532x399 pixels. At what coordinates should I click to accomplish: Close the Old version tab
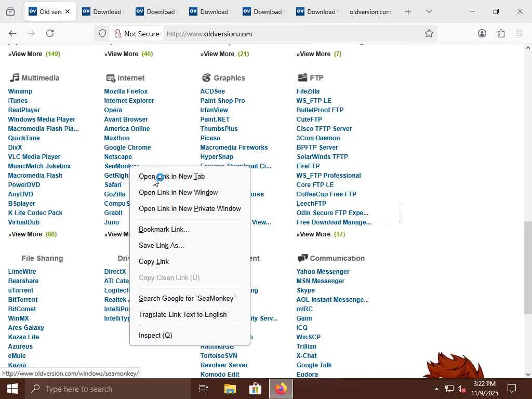tap(68, 11)
